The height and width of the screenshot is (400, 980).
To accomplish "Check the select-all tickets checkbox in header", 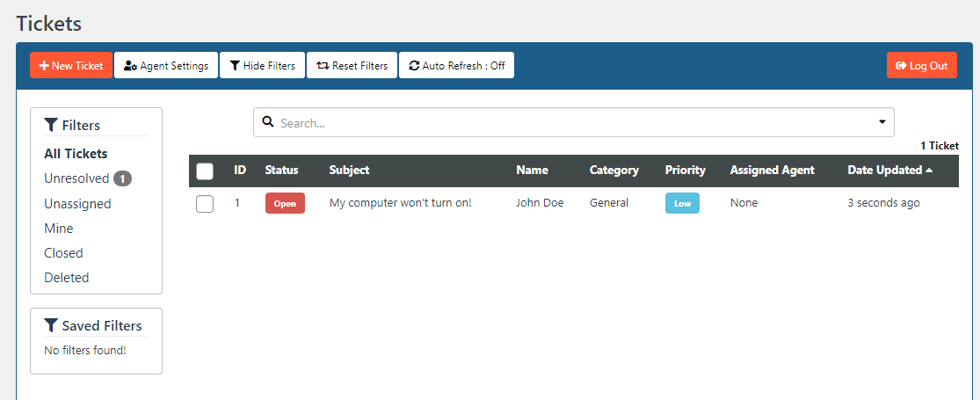I will pos(205,171).
